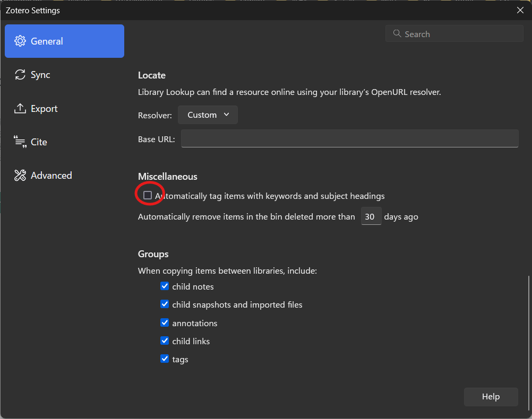Click the "Zotero Settings" window title
The width and height of the screenshot is (532, 419).
pos(33,11)
